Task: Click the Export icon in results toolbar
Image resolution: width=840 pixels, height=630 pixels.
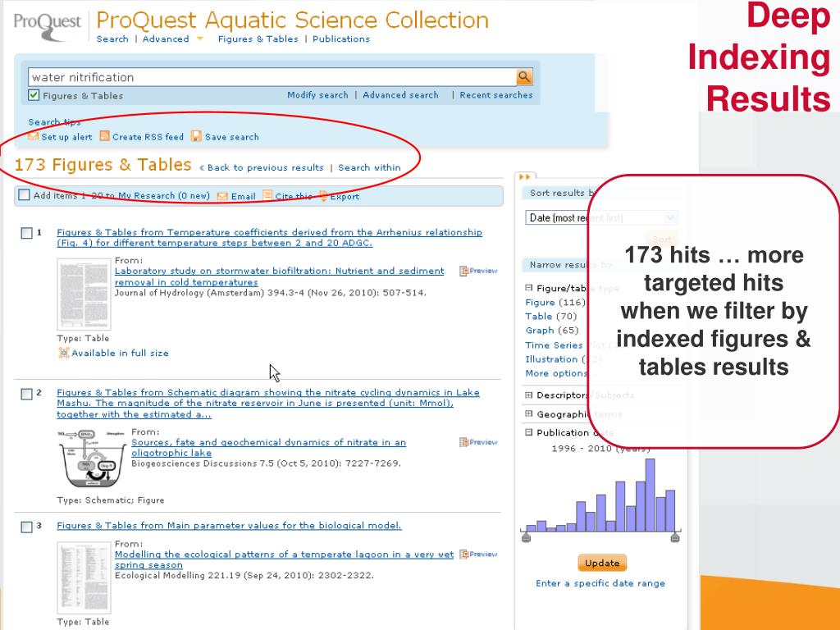Action: (x=323, y=196)
